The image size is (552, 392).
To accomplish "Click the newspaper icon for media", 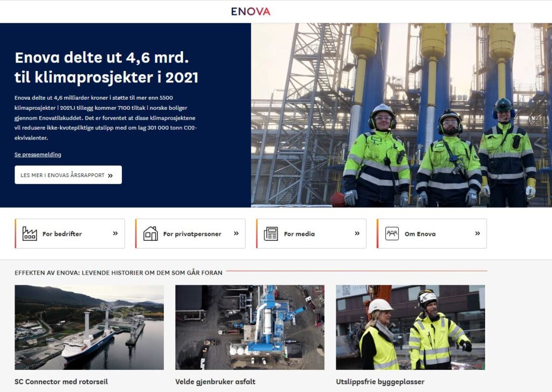I will pos(271,234).
